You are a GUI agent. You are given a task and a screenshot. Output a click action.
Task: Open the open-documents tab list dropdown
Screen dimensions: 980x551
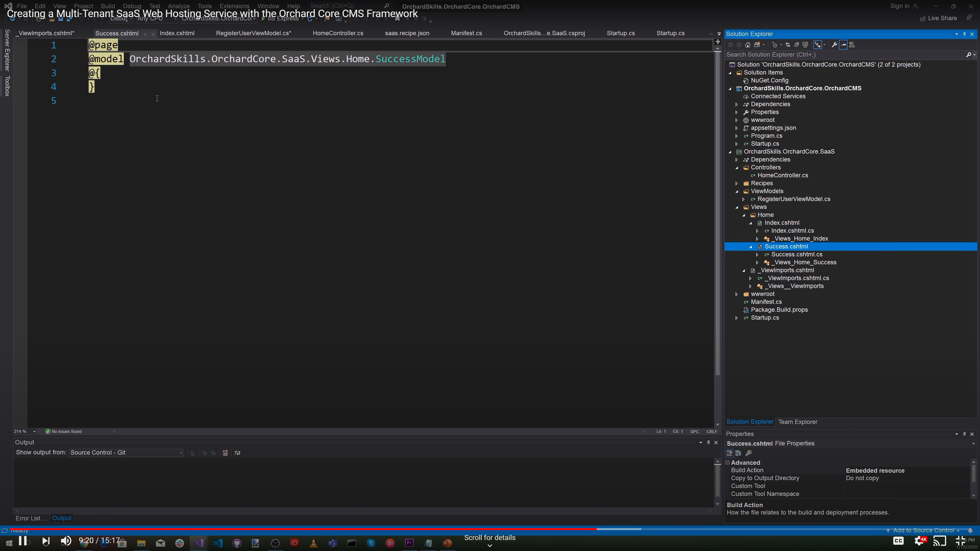click(x=719, y=34)
